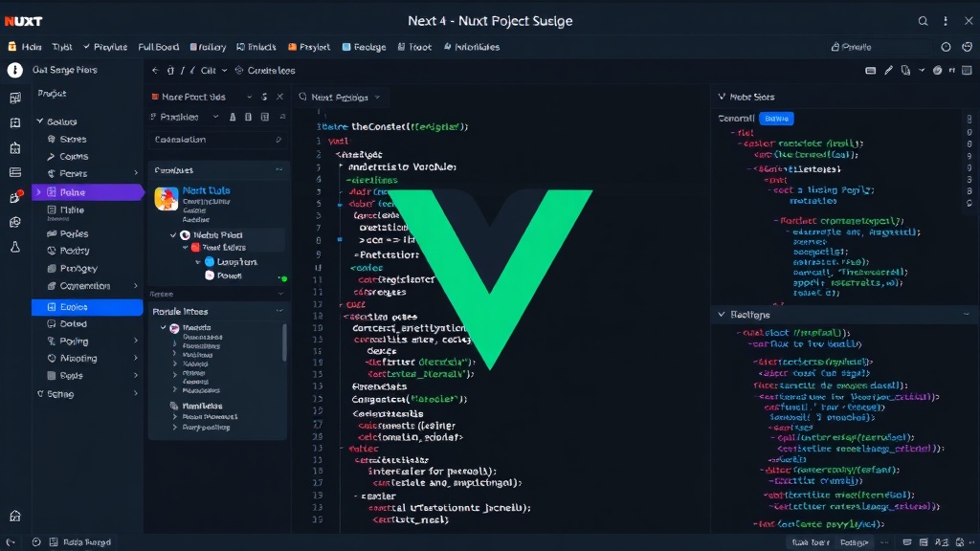The width and height of the screenshot is (980, 551).
Task: Click the branch arrow icon at bottom-left corner
Action: point(11,542)
